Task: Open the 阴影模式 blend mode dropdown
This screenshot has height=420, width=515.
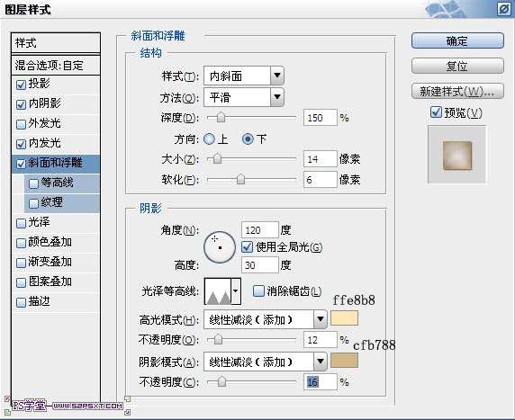Action: click(x=265, y=362)
